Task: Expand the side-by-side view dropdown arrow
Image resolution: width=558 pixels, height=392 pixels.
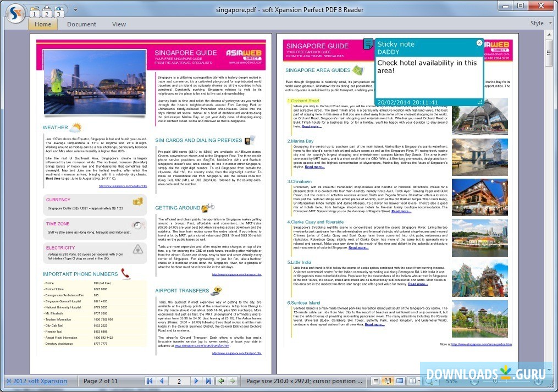Action: pos(419,380)
